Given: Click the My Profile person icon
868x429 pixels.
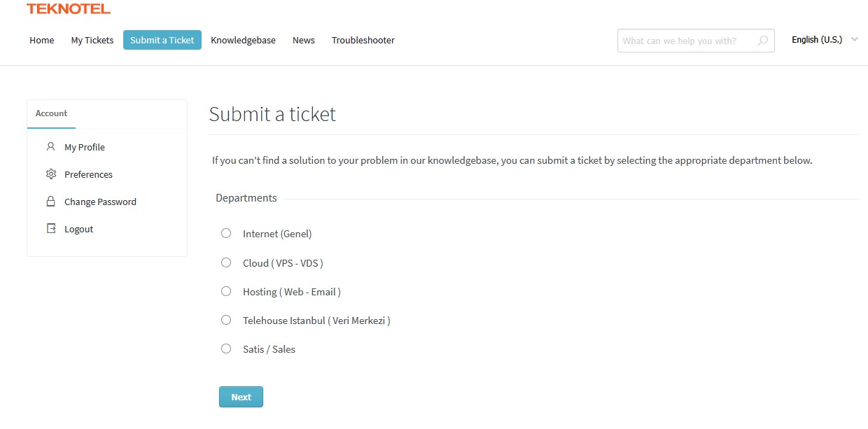Looking at the screenshot, I should (x=50, y=147).
